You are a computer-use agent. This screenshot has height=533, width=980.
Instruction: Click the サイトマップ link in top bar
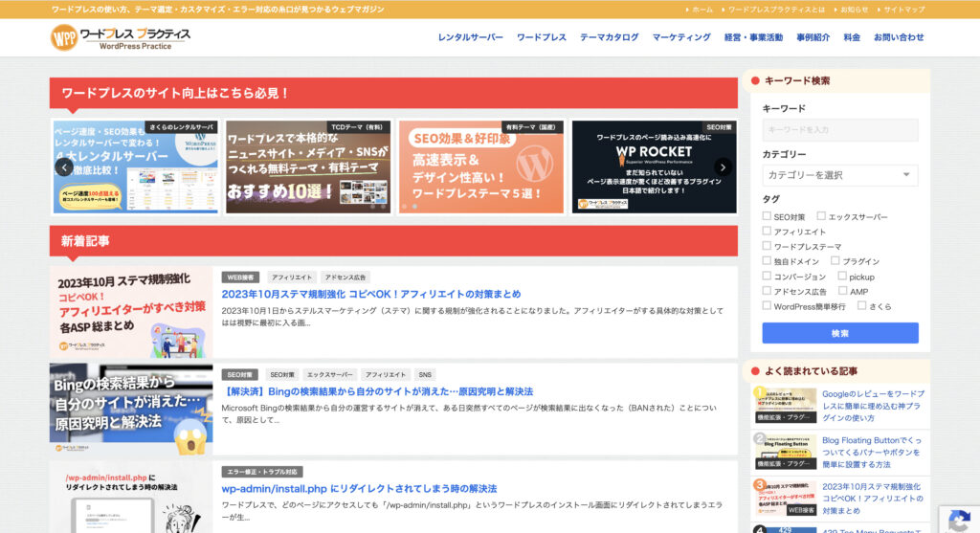[904, 9]
